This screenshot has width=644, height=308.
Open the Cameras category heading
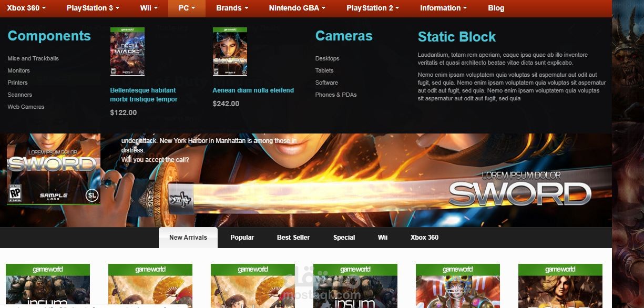coord(344,36)
